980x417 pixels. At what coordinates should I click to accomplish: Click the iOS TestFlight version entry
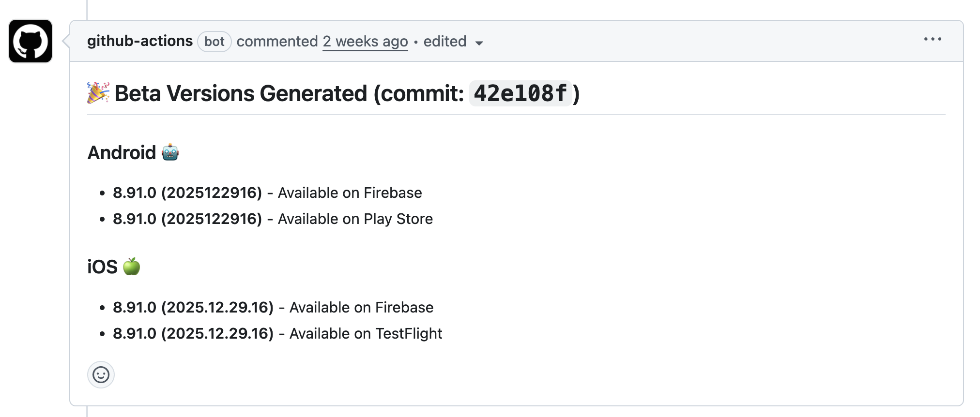[x=193, y=334]
